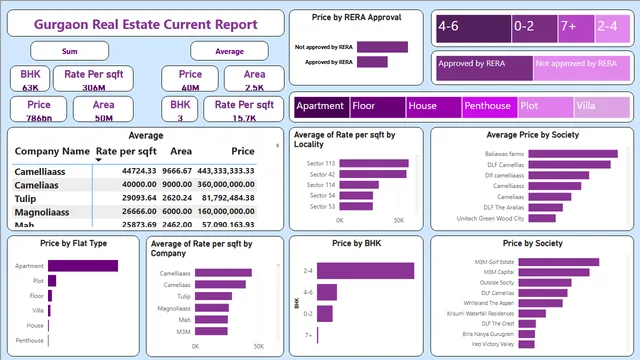Click the Sector 42 locality bar

[x=373, y=174]
